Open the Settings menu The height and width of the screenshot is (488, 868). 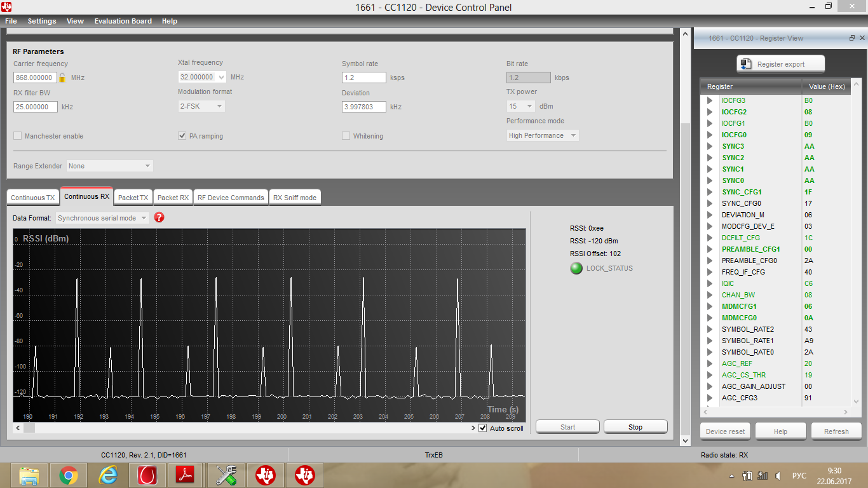click(42, 21)
